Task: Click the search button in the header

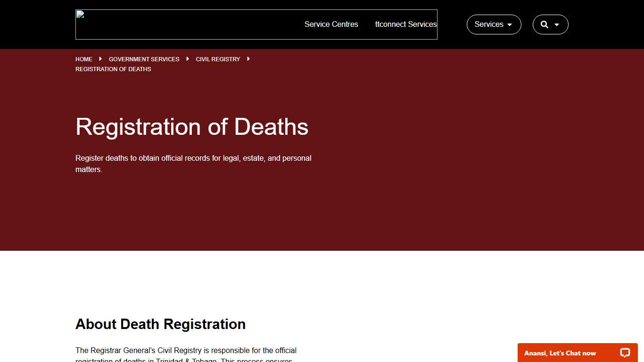Action: (x=550, y=24)
